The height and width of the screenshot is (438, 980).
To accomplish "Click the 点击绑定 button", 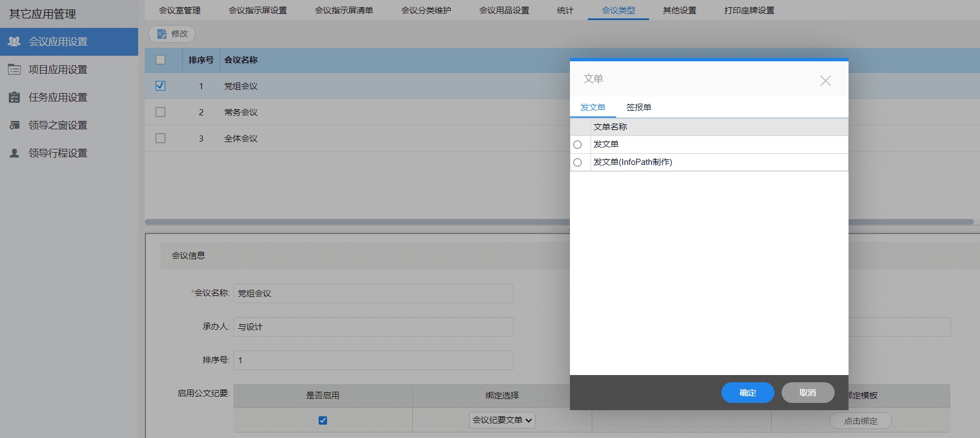I will 861,421.
